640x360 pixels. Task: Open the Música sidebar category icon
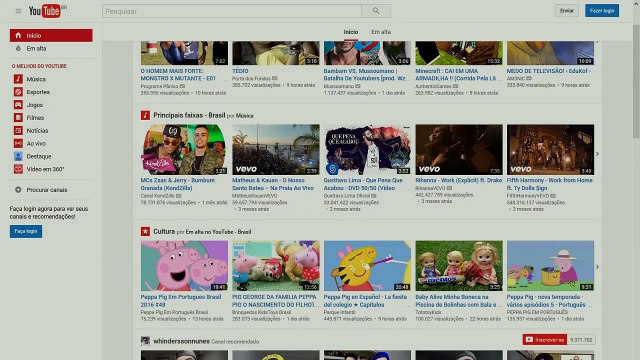point(18,79)
